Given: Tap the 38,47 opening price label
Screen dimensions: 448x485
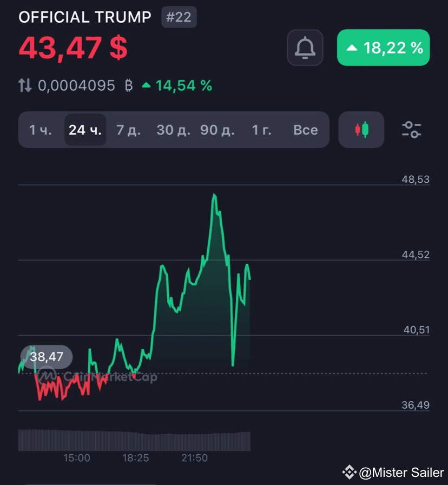Looking at the screenshot, I should (47, 357).
